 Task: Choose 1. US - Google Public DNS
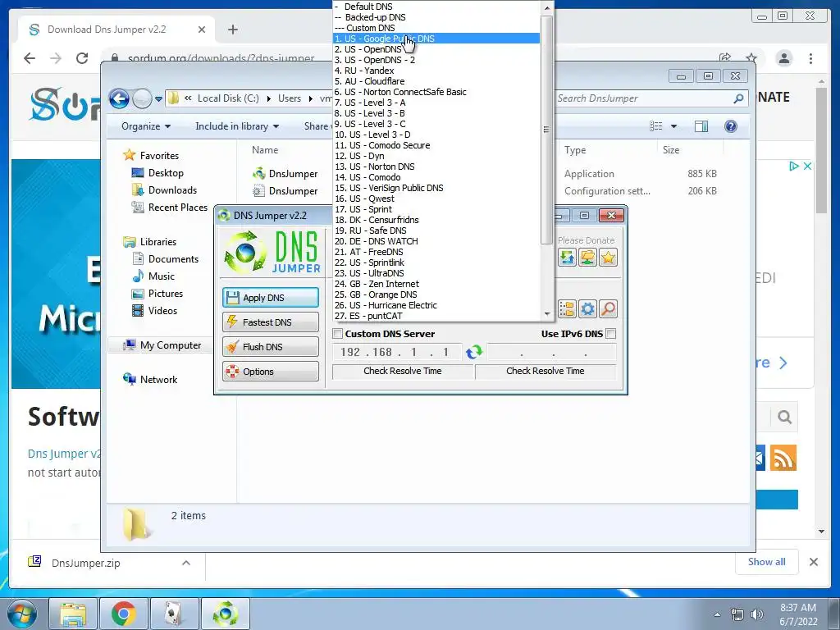(x=436, y=39)
